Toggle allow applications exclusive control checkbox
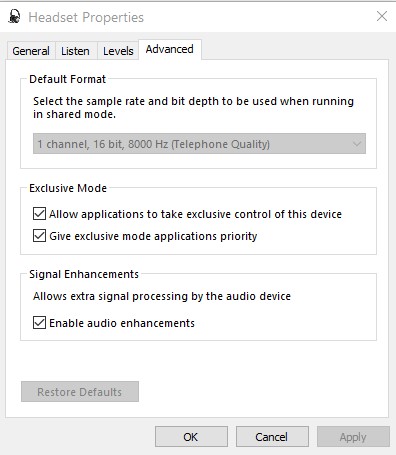 pos(39,214)
